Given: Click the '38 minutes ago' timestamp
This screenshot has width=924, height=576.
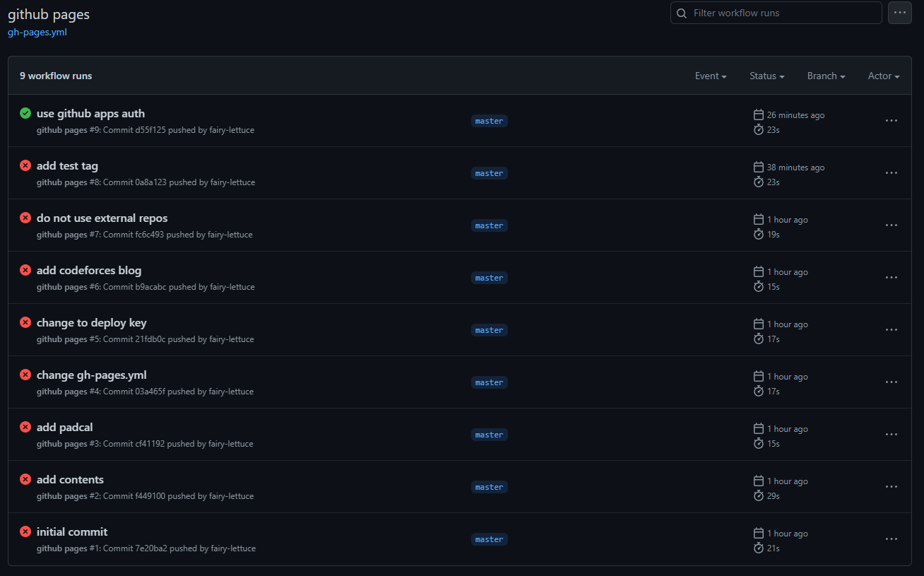Looking at the screenshot, I should point(795,167).
